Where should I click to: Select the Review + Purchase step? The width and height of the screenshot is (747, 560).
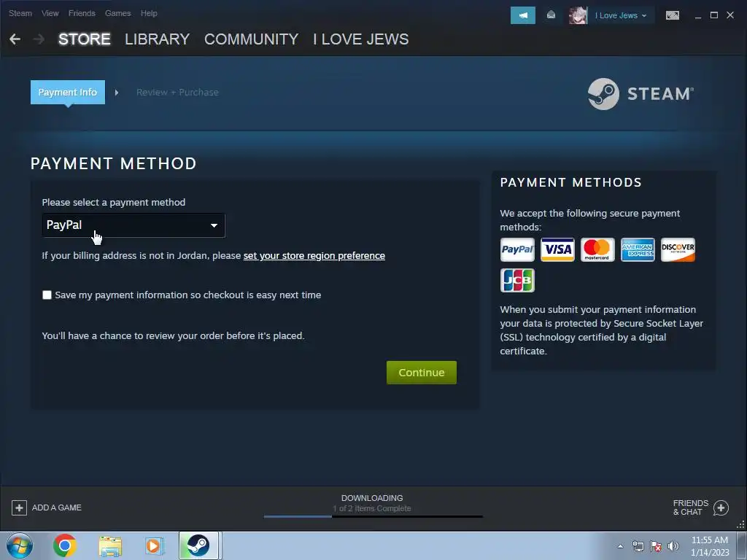pos(177,93)
